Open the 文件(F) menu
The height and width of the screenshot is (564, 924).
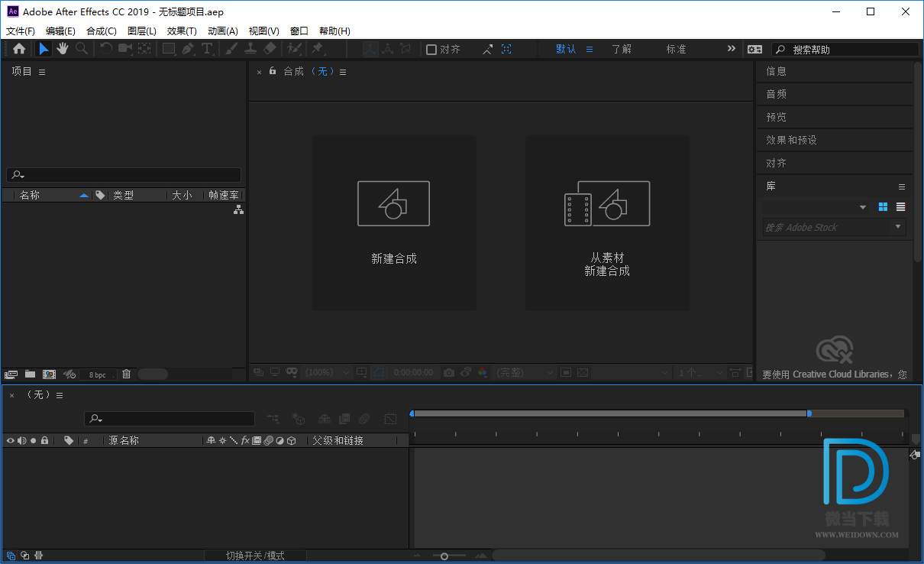[x=21, y=31]
